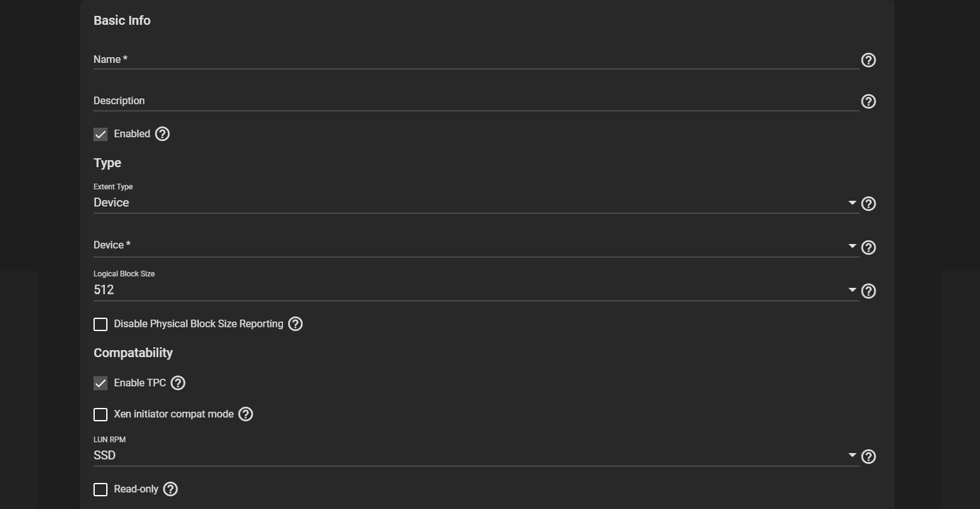
Task: Uncheck the Enabled checkbox
Action: tap(100, 134)
